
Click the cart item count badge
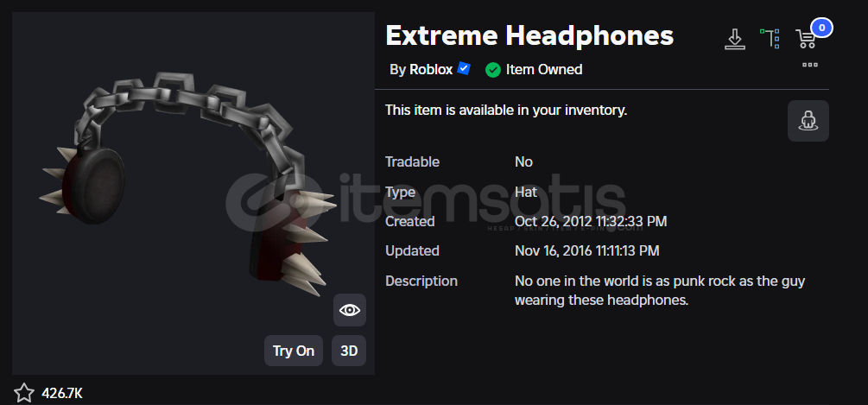pos(822,27)
